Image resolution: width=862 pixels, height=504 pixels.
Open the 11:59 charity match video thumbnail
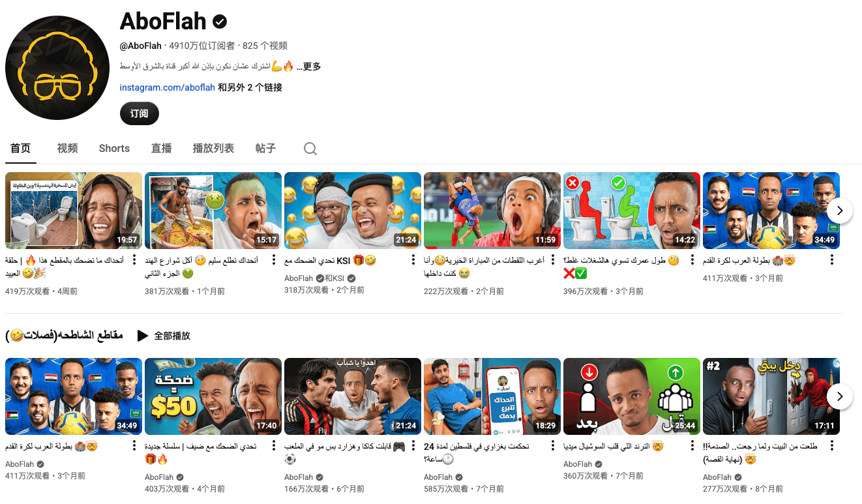[492, 211]
